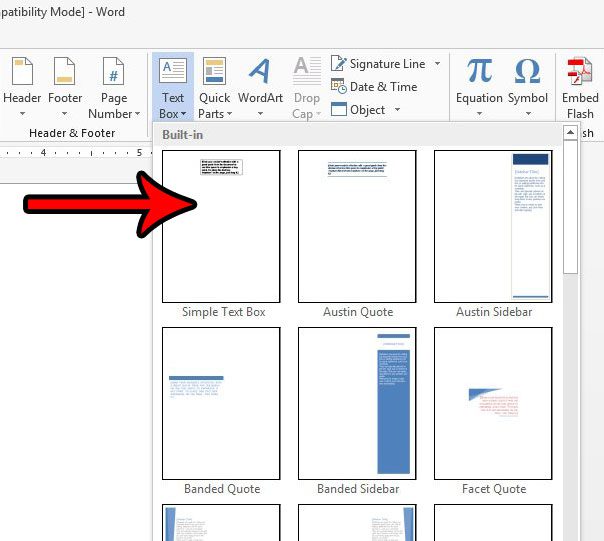Click the Footer page icon
604x541 pixels.
point(64,71)
